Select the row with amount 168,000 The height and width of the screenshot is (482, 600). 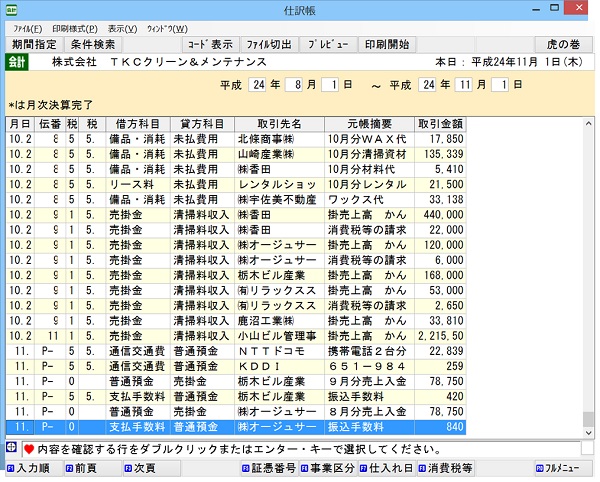coord(236,275)
